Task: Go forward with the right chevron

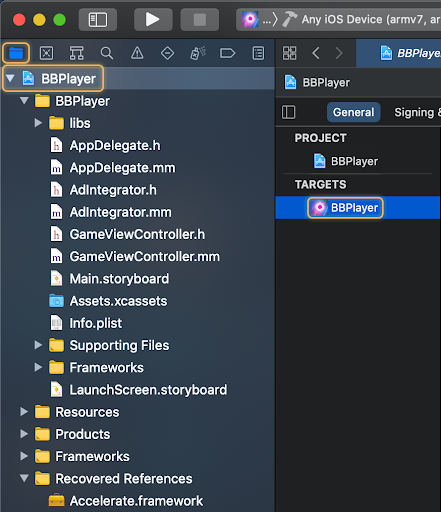Action: [339, 53]
